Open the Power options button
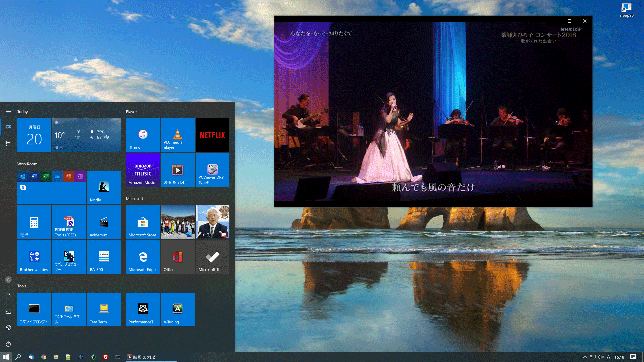 (8, 344)
